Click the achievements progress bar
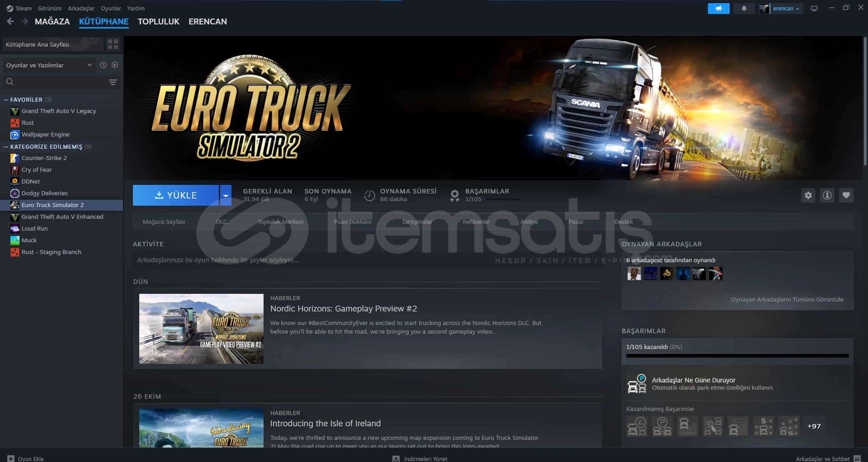 pyautogui.click(x=737, y=356)
